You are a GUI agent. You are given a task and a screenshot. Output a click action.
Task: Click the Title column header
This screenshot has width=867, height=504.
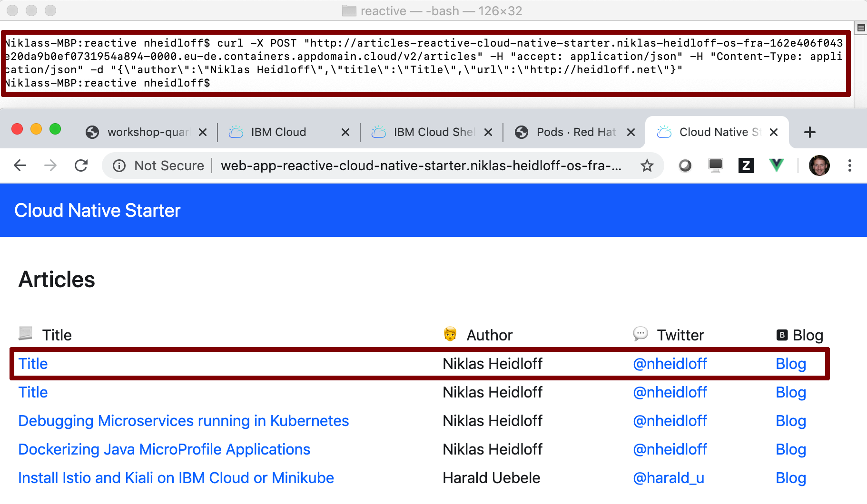tap(57, 335)
